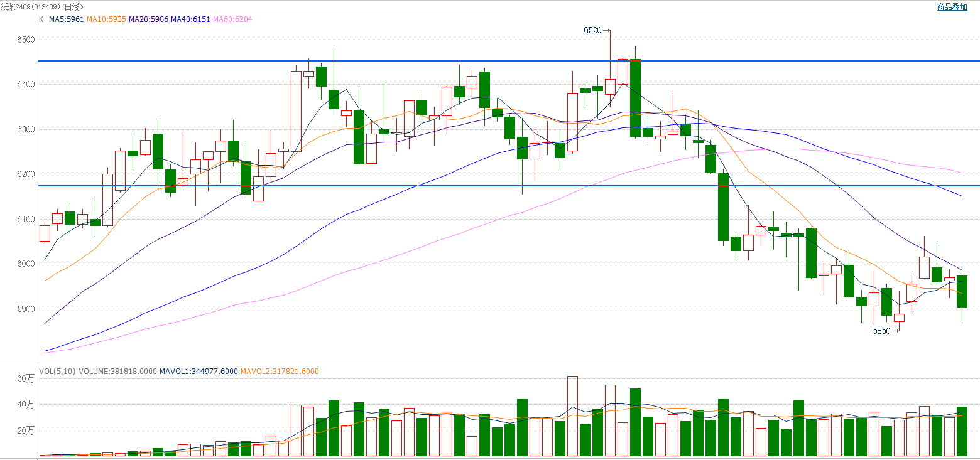This screenshot has height=460, width=980.
Task: Click the 40万 volume axis label
Action: click(26, 405)
